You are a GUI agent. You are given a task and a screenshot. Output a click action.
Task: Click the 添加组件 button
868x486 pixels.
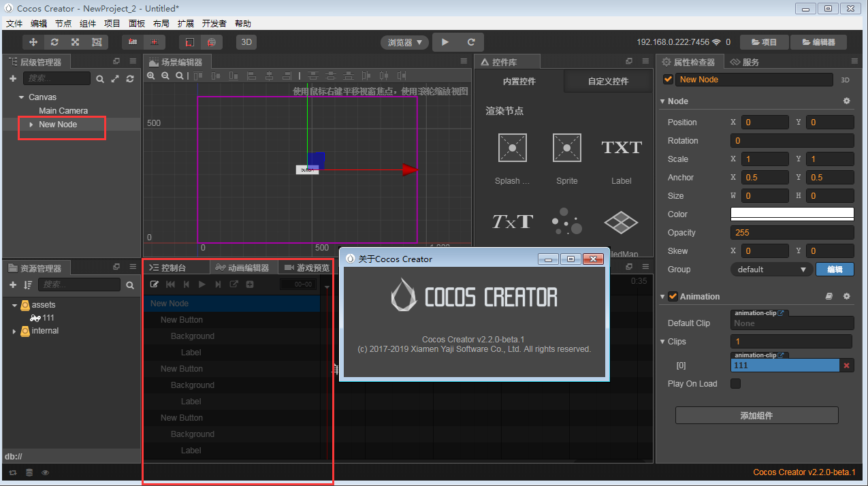click(756, 415)
